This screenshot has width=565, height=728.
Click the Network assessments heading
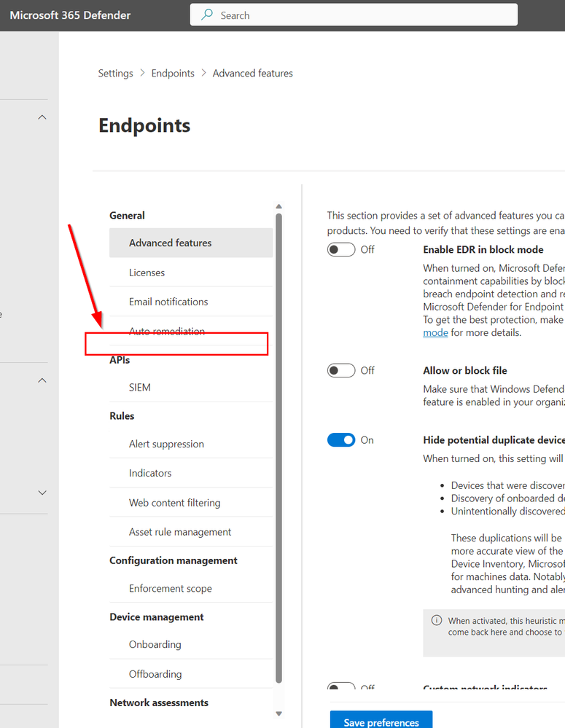pos(159,702)
